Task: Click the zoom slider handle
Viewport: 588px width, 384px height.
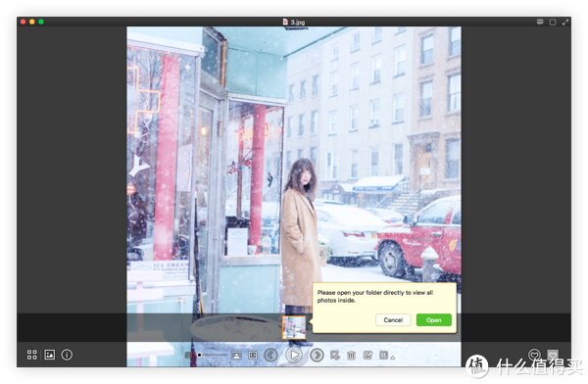Action: (200, 355)
